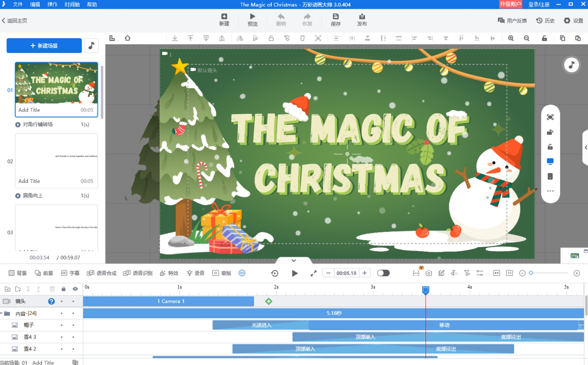Toggle second dot on 镜头 row
The height and width of the screenshot is (365, 588).
tap(73, 301)
